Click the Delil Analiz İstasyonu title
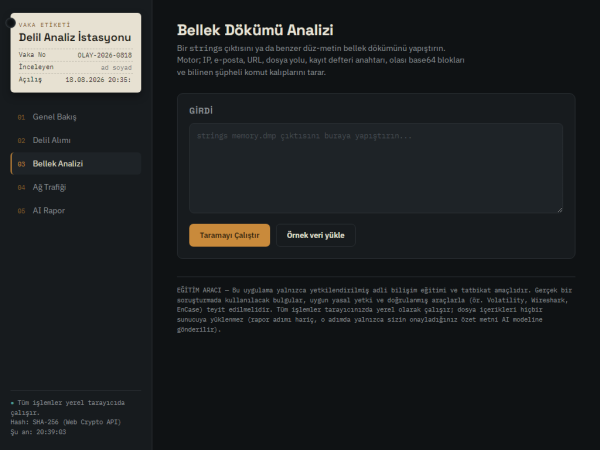This screenshot has width=600, height=450. (x=75, y=38)
